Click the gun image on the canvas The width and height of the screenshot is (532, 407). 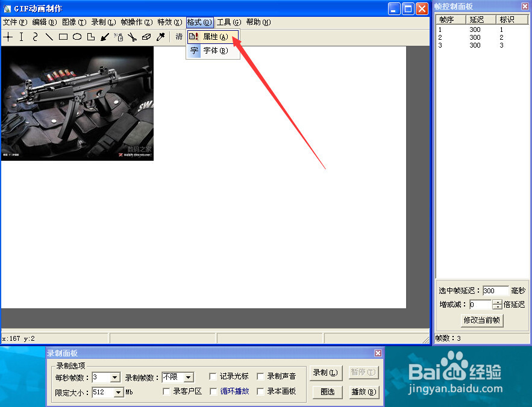pyautogui.click(x=77, y=104)
